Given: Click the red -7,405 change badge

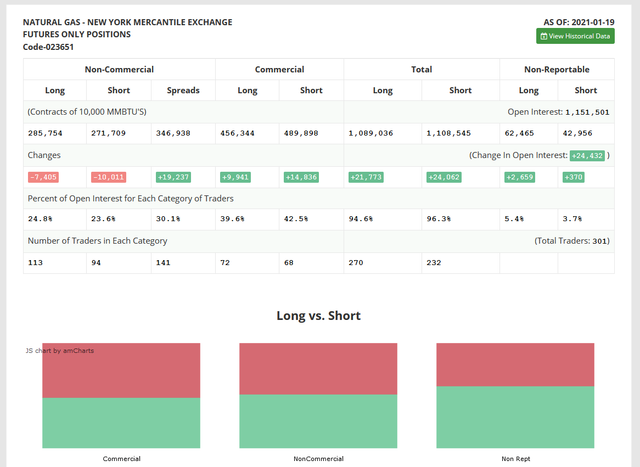Looking at the screenshot, I should click(43, 177).
